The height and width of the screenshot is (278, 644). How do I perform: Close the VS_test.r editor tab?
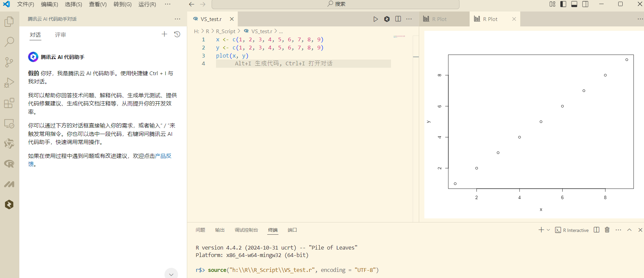tap(232, 19)
